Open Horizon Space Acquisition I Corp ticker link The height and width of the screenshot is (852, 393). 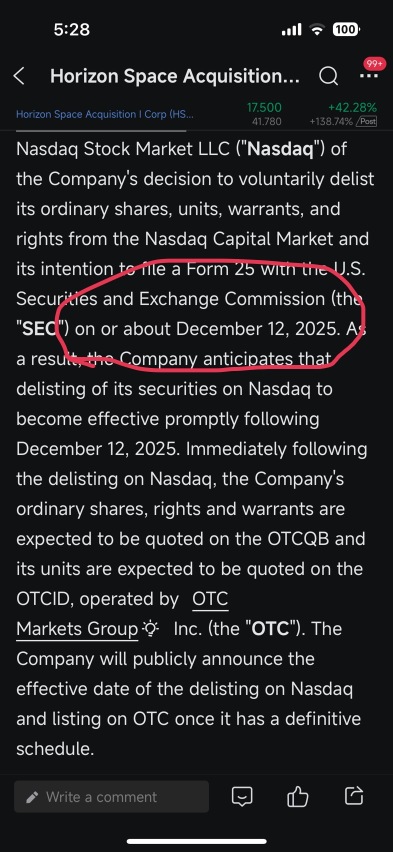(104, 115)
